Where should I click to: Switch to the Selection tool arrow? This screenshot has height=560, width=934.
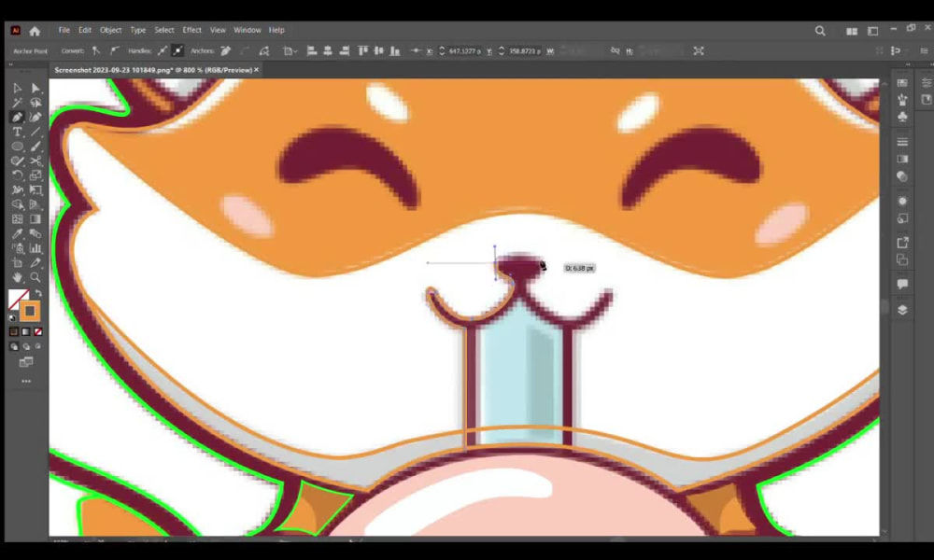pyautogui.click(x=16, y=86)
